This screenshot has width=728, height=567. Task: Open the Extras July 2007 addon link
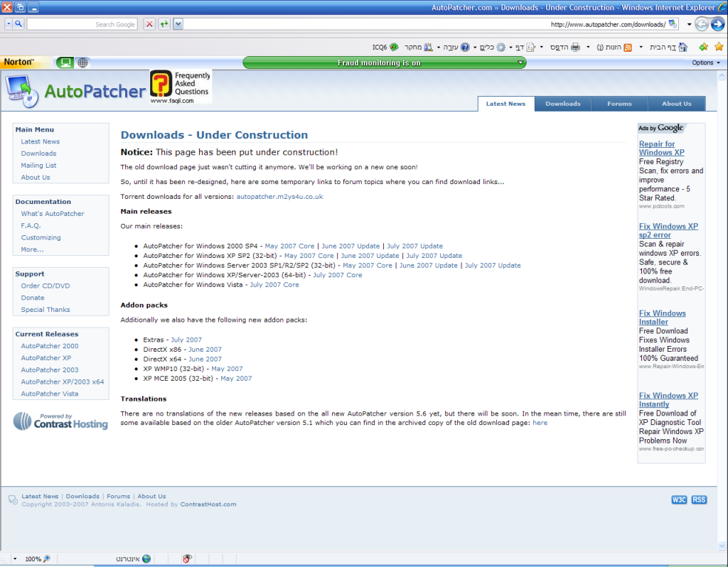(186, 340)
